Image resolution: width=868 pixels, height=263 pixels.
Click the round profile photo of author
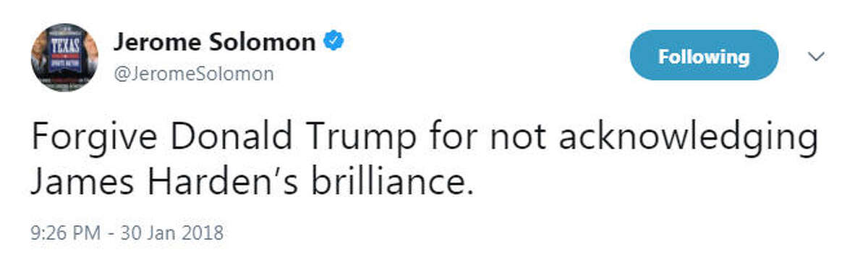(64, 58)
